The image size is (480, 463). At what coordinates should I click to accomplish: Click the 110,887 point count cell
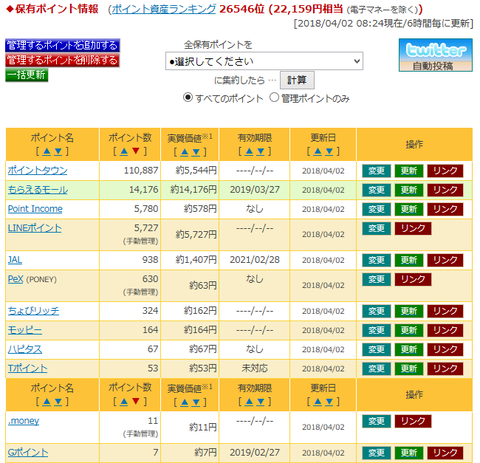pyautogui.click(x=130, y=171)
